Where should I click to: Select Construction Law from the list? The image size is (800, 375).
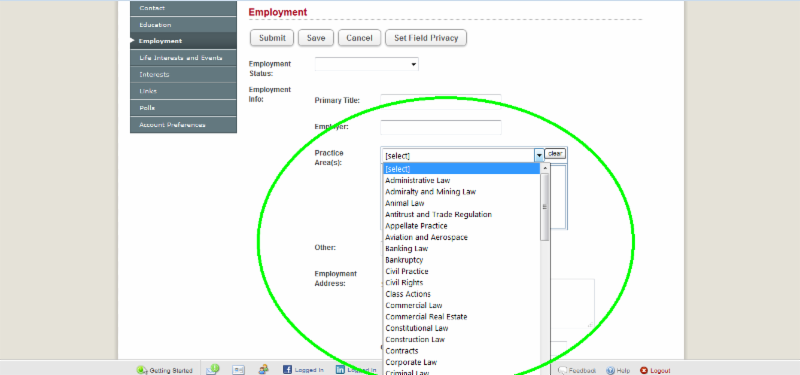[x=461, y=339]
